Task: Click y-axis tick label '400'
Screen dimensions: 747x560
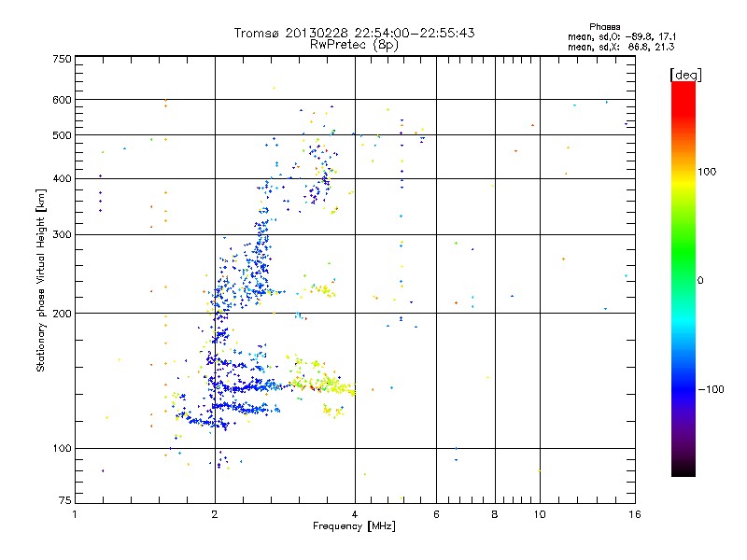Action: pyautogui.click(x=62, y=179)
